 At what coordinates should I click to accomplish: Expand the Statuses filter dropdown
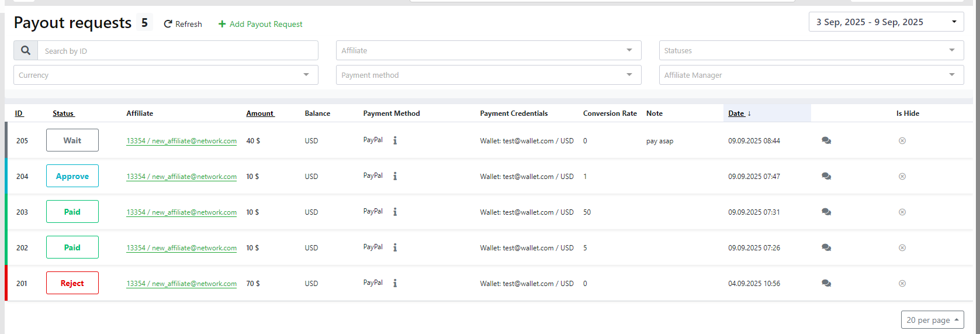point(811,50)
